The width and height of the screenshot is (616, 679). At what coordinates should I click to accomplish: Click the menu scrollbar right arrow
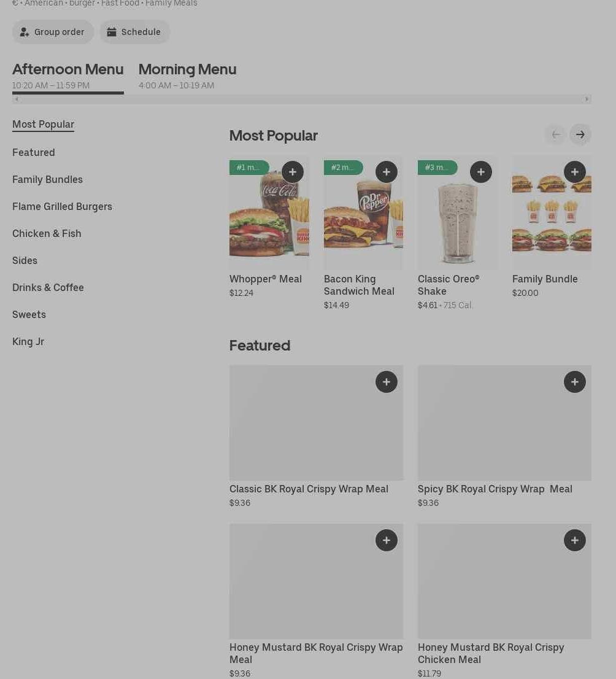[x=587, y=99]
